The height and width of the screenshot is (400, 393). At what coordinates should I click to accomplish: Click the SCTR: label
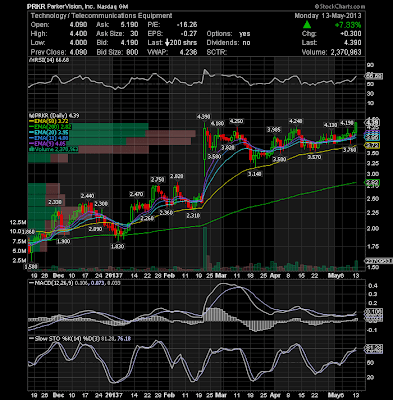coord(217,52)
